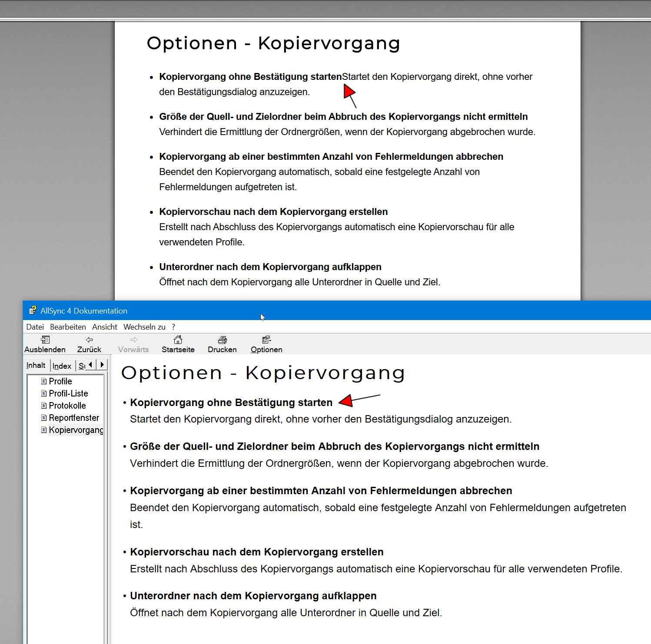
Task: Click the Ausblenden toolbar icon
Action: [x=45, y=340]
